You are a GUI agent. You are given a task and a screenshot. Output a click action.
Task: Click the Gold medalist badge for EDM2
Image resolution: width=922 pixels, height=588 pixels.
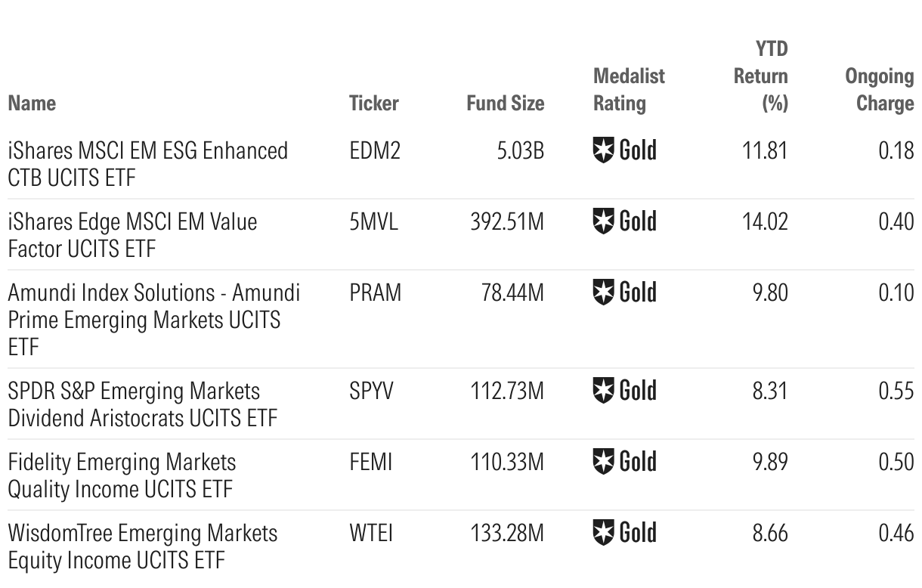[624, 150]
